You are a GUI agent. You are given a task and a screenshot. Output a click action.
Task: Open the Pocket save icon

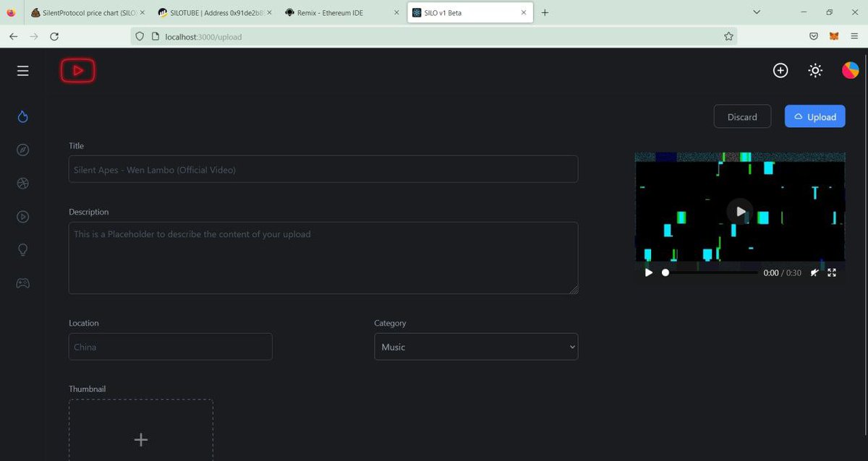click(x=814, y=36)
